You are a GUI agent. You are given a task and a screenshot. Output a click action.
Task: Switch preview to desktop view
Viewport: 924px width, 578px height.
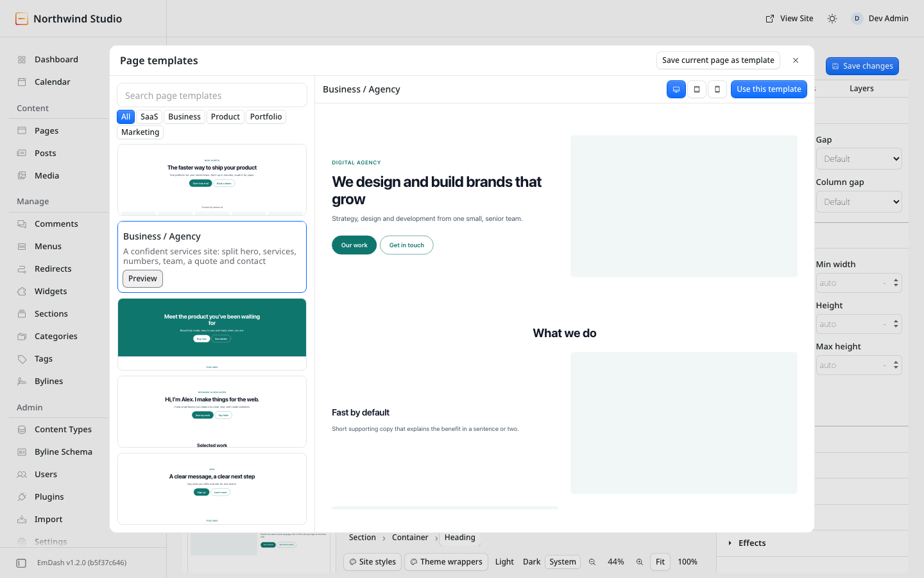click(x=676, y=89)
